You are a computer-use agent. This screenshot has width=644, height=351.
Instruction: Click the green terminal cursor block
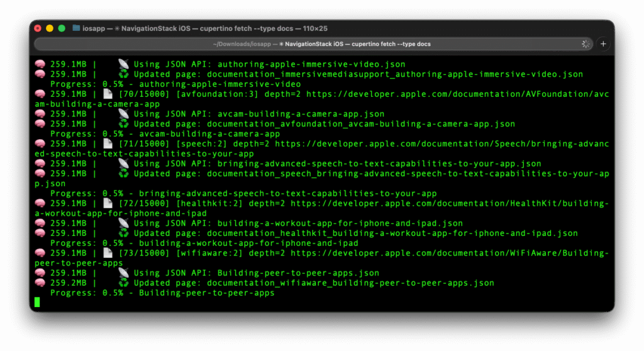click(x=37, y=303)
